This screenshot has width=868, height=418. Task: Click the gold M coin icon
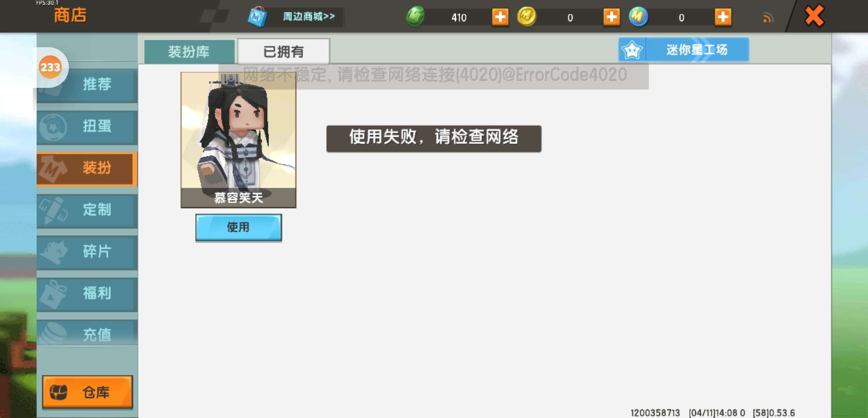pos(526,17)
